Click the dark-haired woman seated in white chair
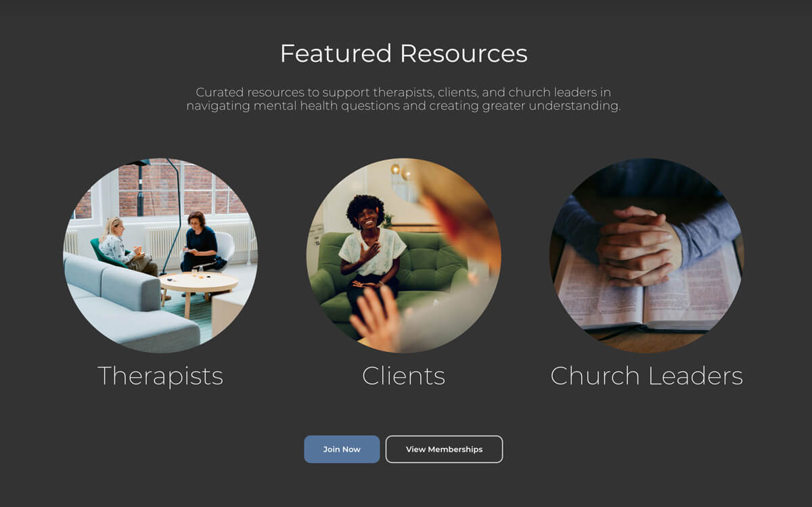The image size is (812, 507). pos(198,242)
